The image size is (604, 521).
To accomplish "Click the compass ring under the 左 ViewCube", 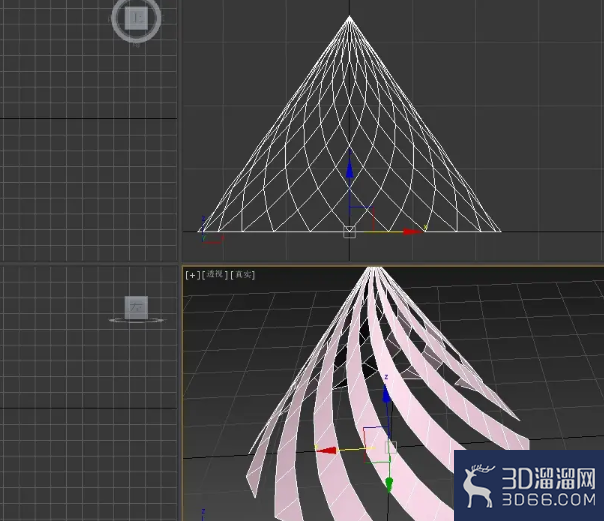I will (136, 320).
